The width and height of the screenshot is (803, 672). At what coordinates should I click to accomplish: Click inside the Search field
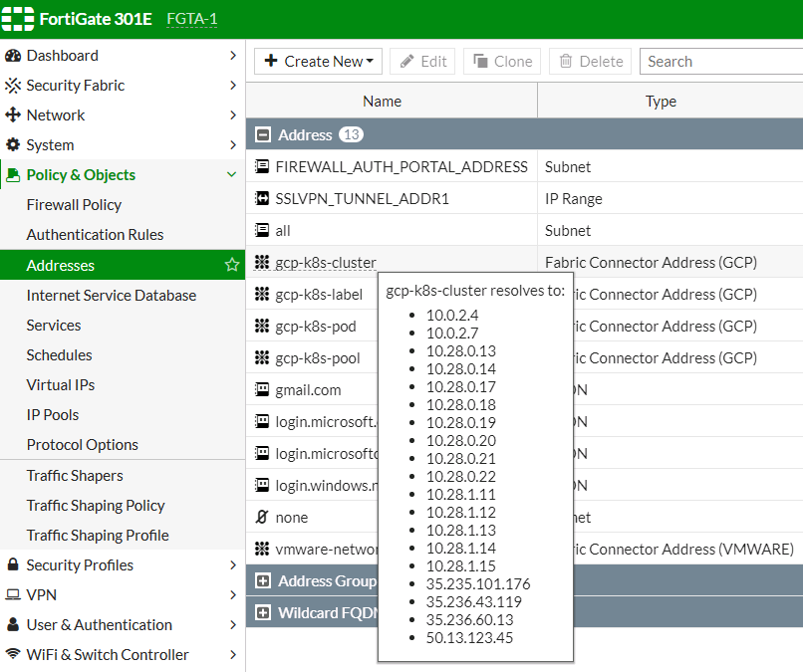(x=717, y=61)
